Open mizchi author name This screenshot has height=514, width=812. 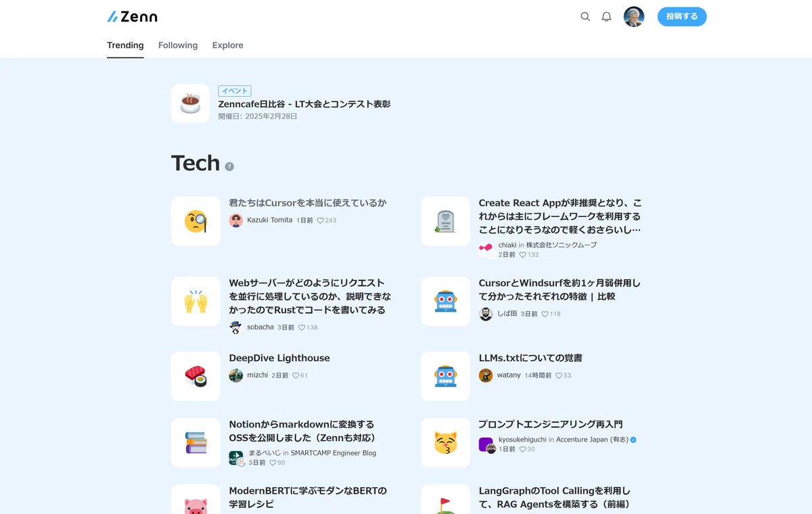click(x=257, y=375)
